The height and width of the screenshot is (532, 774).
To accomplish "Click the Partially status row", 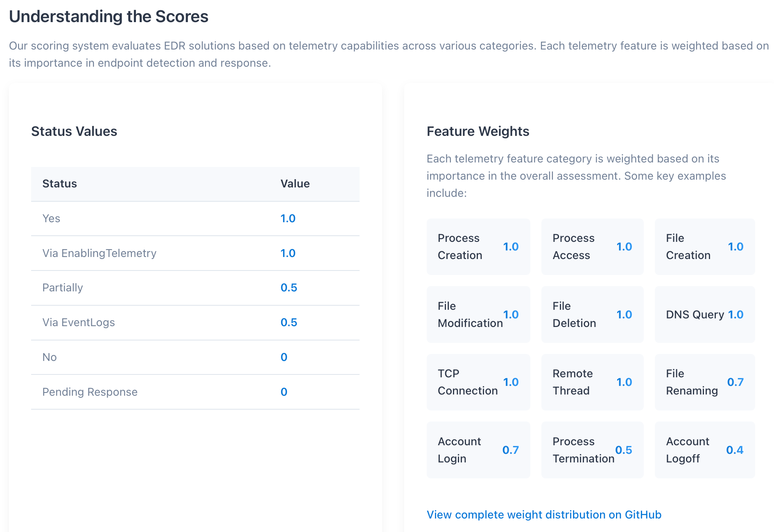I will tap(195, 288).
